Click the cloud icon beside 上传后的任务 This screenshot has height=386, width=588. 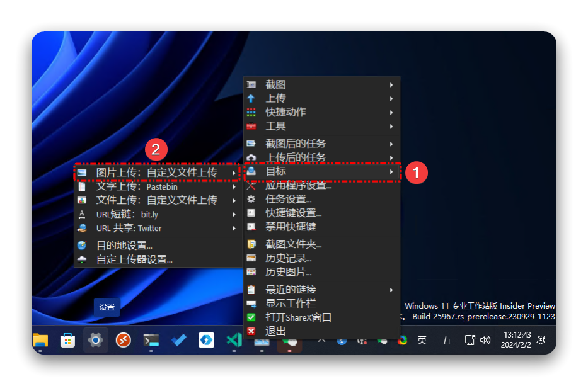point(251,158)
